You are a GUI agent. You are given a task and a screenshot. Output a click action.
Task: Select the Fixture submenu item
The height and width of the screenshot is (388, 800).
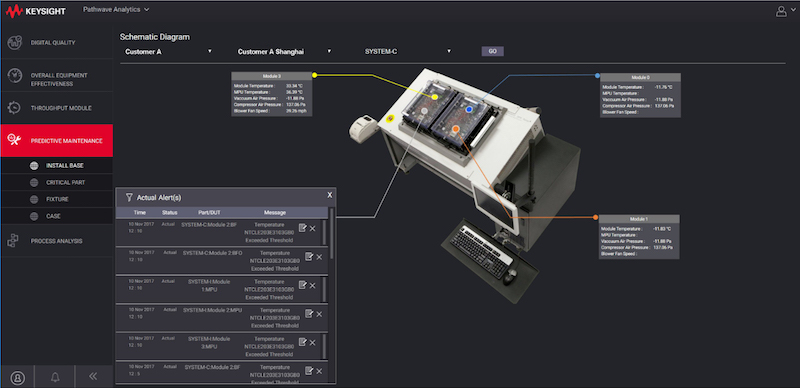click(x=56, y=199)
